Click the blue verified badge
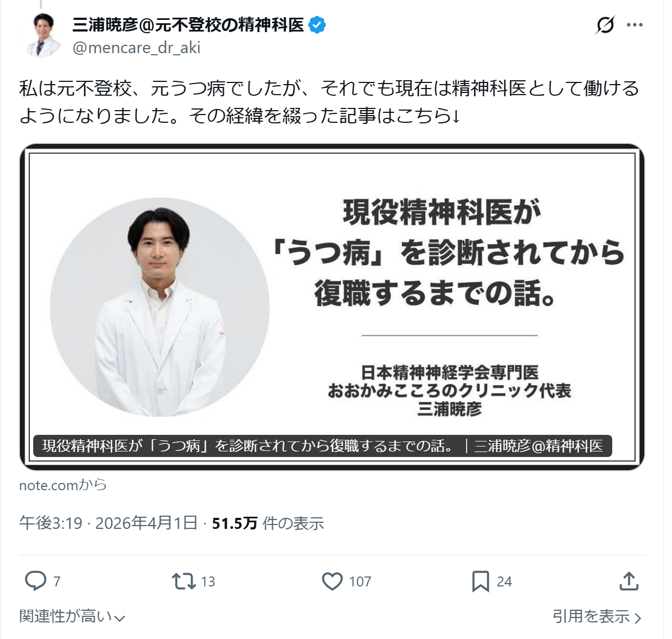 point(317,25)
